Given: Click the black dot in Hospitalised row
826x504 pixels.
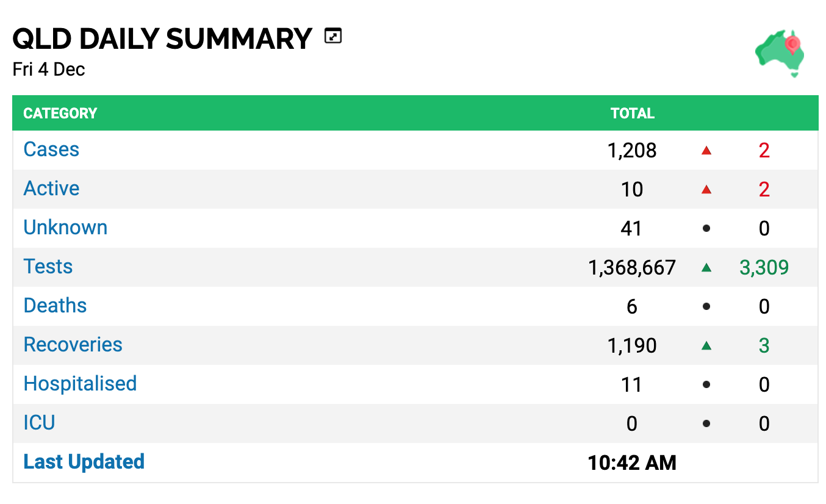Looking at the screenshot, I should pos(706,384).
